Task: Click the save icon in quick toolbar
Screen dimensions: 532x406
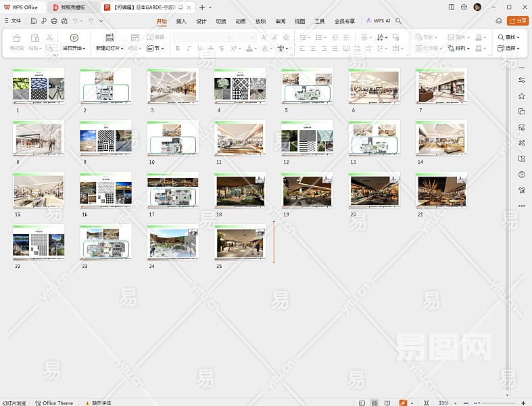Action: pyautogui.click(x=34, y=21)
